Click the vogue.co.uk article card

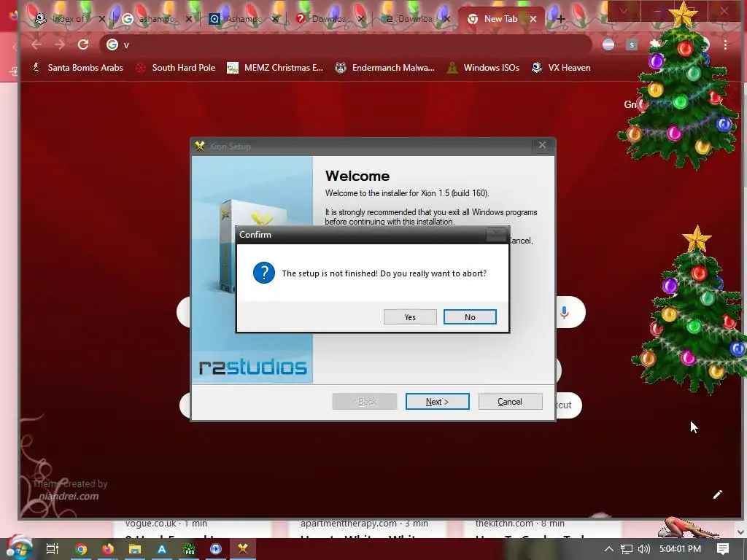pos(193,529)
